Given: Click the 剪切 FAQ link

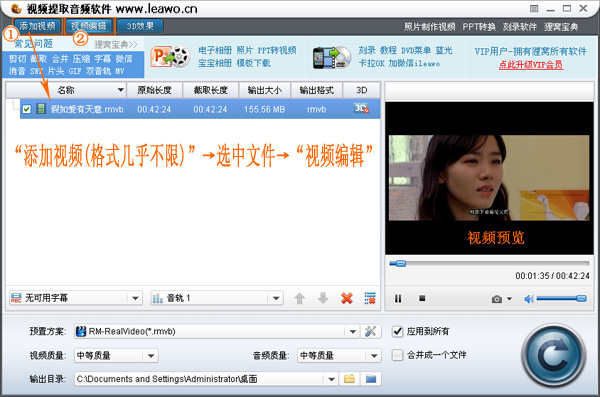Looking at the screenshot, I should point(17,59).
